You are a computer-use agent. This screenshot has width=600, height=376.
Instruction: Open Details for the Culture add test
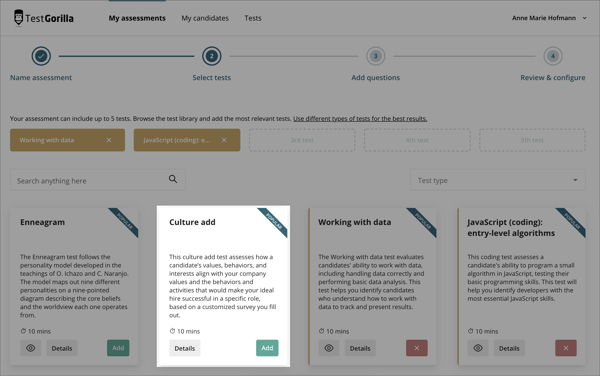tap(185, 348)
